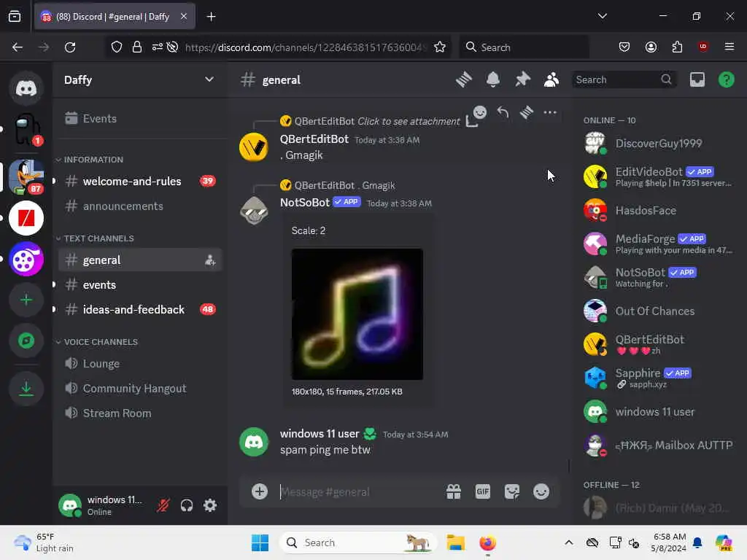Click the Discord channel search box
747x560 pixels.
point(624,79)
